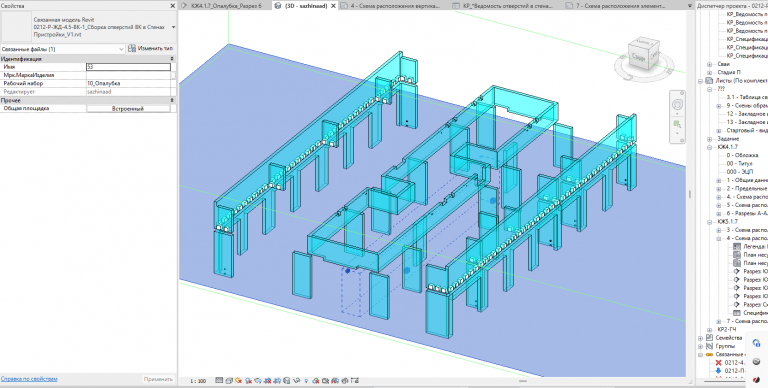This screenshot has height=388, width=768.
Task: Click the Встроенный button for Общая площадка
Action: pyautogui.click(x=128, y=109)
